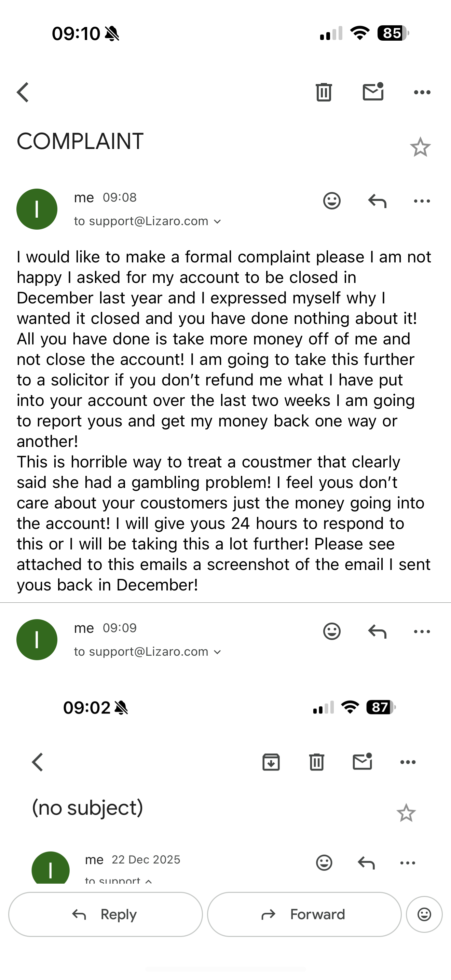Mark the COMPLAINT thread as unread
The width and height of the screenshot is (451, 980).
[373, 92]
